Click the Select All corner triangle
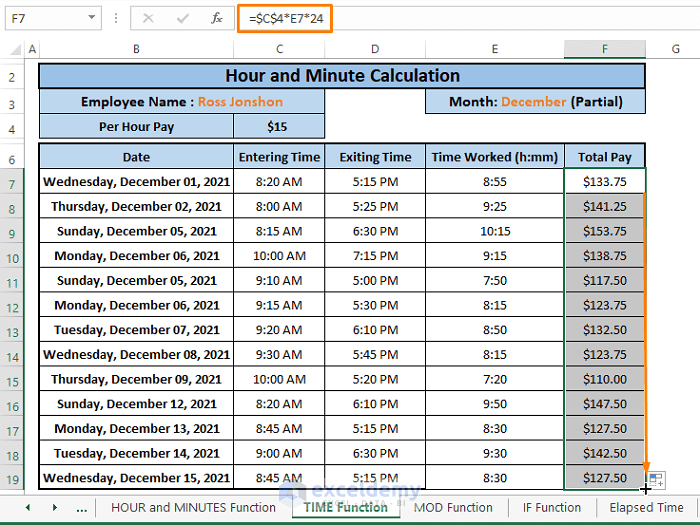Viewport: 700px width, 525px height. [16, 49]
